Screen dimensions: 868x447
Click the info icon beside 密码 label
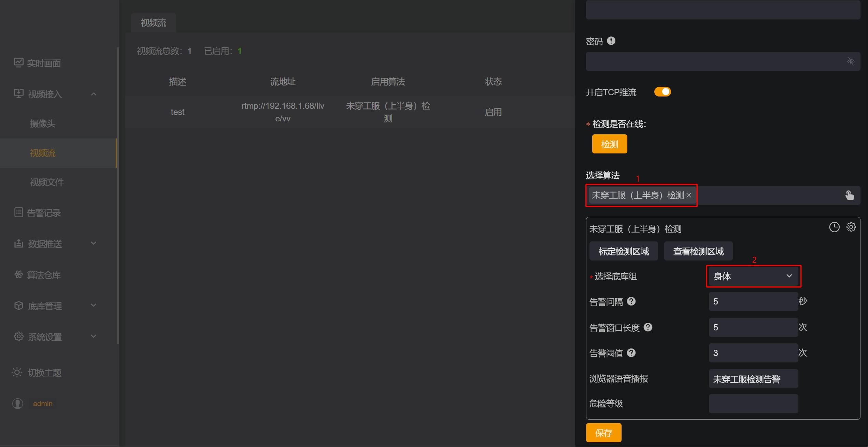(611, 41)
